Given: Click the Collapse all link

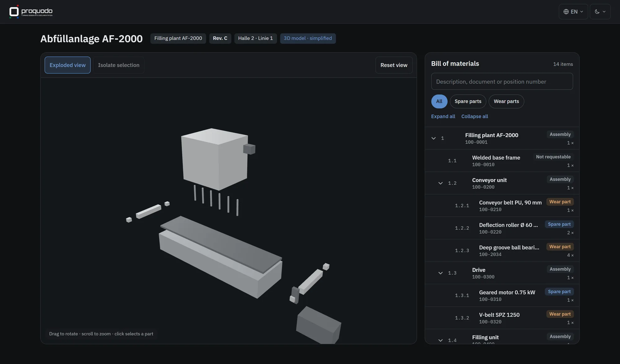Looking at the screenshot, I should [475, 116].
